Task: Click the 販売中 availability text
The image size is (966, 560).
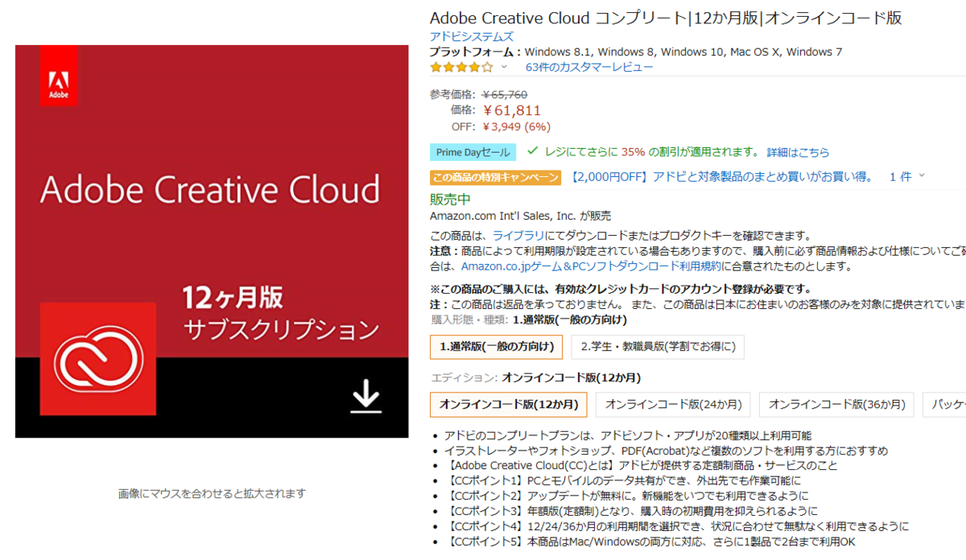Action: [451, 200]
